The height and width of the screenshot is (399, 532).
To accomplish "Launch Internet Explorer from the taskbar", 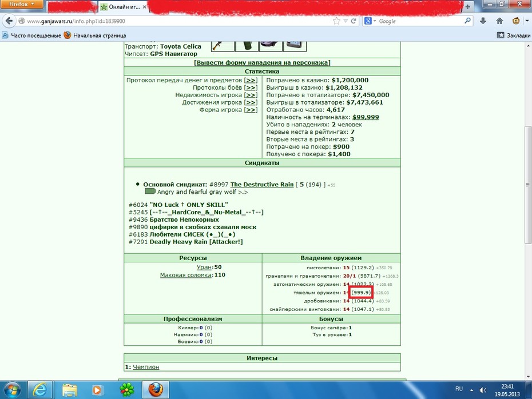I will (39, 390).
